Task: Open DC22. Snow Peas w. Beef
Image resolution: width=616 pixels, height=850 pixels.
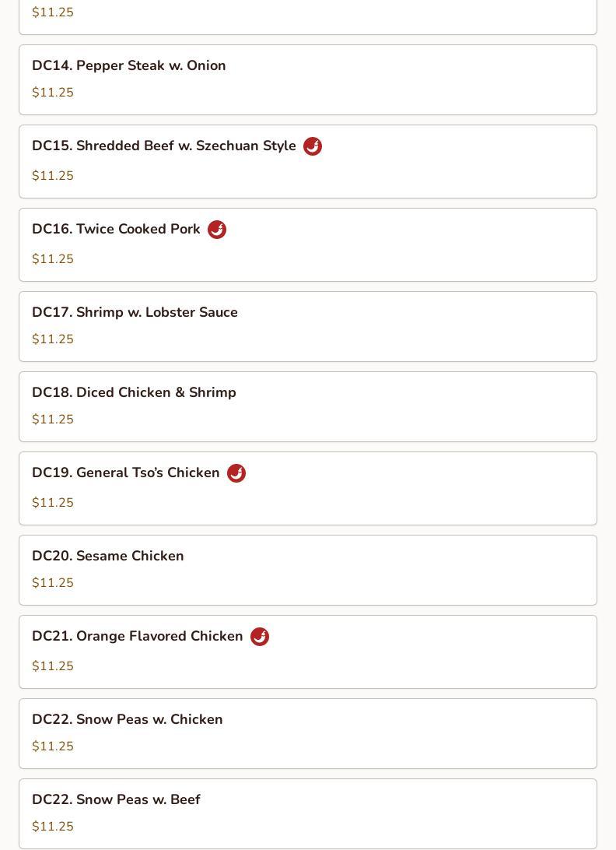Action: coord(308,813)
